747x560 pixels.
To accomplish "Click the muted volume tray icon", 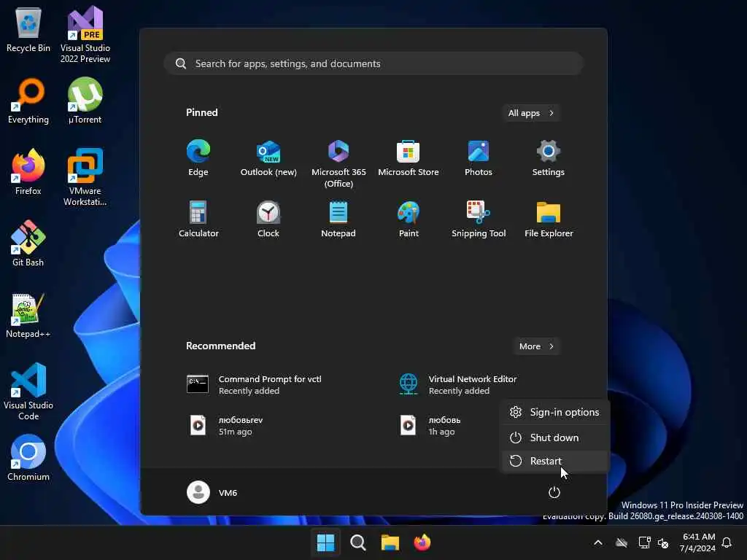I will click(x=663, y=542).
